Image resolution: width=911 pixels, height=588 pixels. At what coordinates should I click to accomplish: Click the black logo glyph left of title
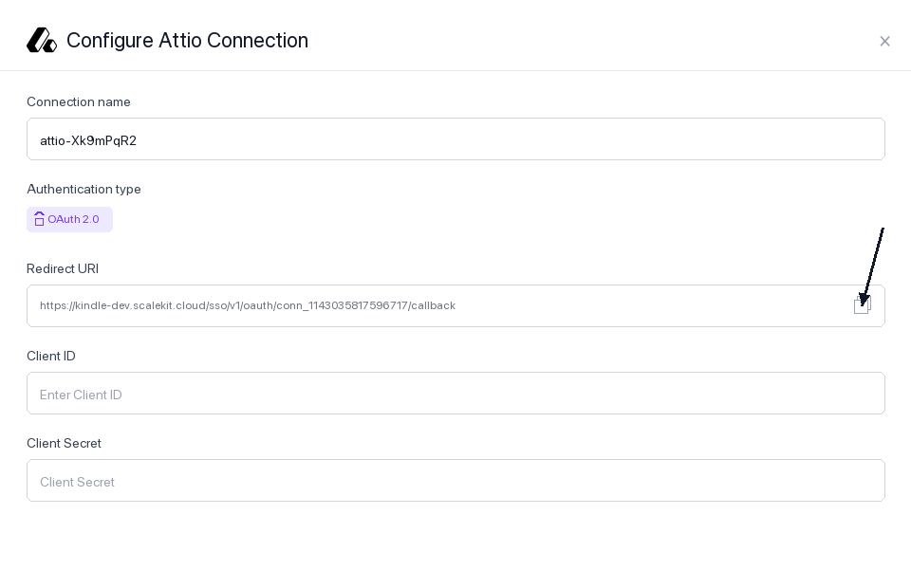[42, 39]
